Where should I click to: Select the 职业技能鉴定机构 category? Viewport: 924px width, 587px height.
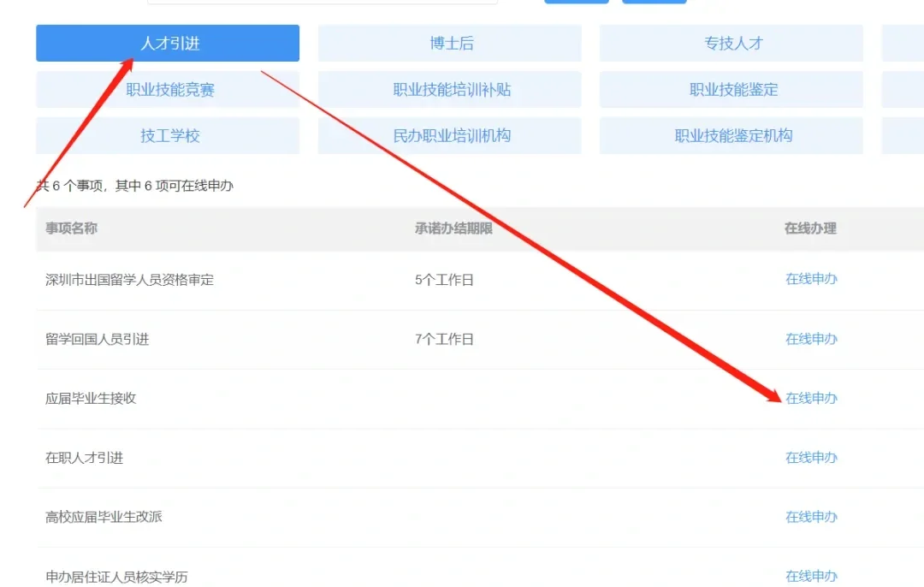pyautogui.click(x=731, y=135)
